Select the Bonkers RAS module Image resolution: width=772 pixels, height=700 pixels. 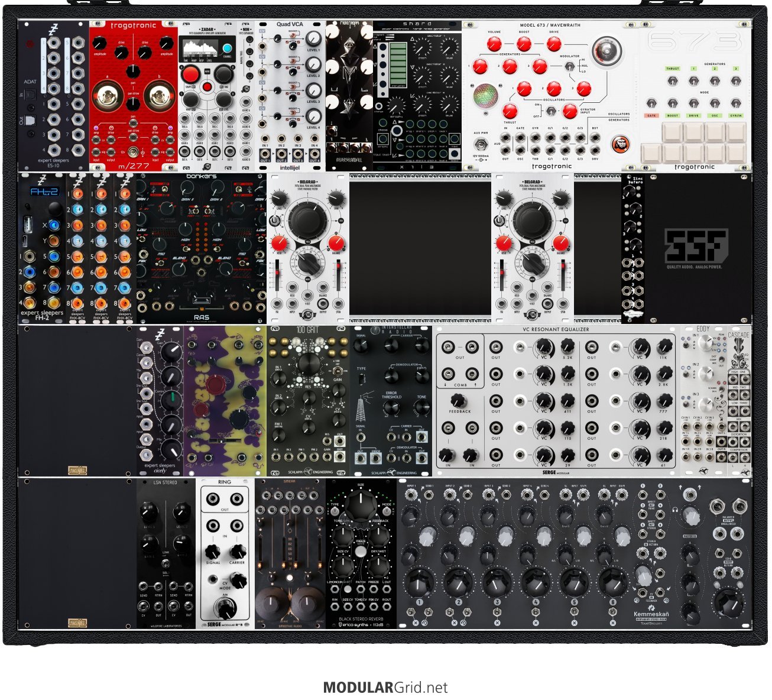(x=202, y=248)
